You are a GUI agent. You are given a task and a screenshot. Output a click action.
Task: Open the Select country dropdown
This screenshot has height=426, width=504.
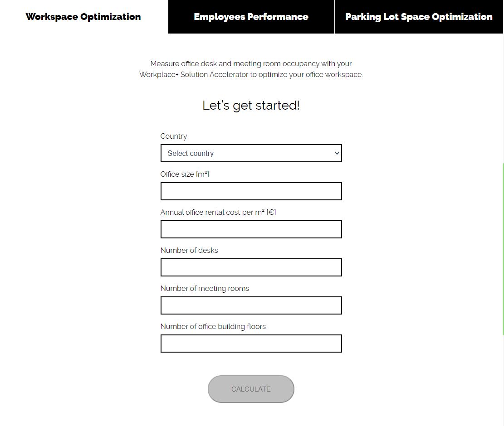(251, 153)
